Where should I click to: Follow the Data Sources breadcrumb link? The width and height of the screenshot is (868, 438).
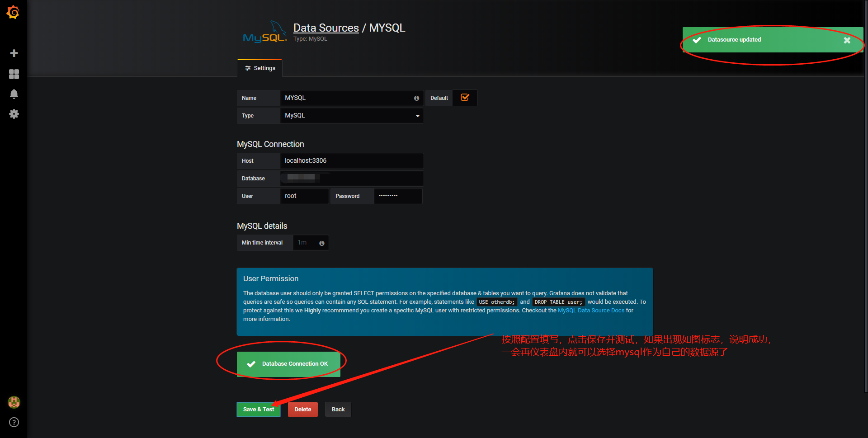(x=326, y=28)
